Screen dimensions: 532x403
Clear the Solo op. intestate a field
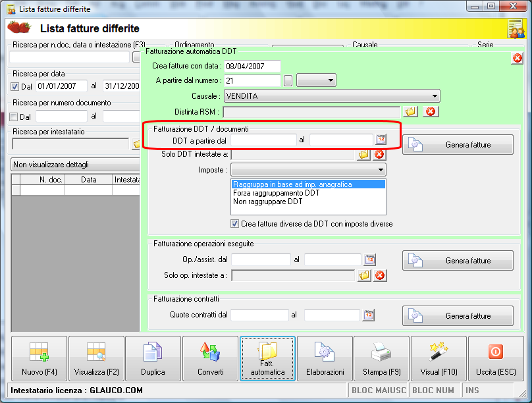pos(380,275)
